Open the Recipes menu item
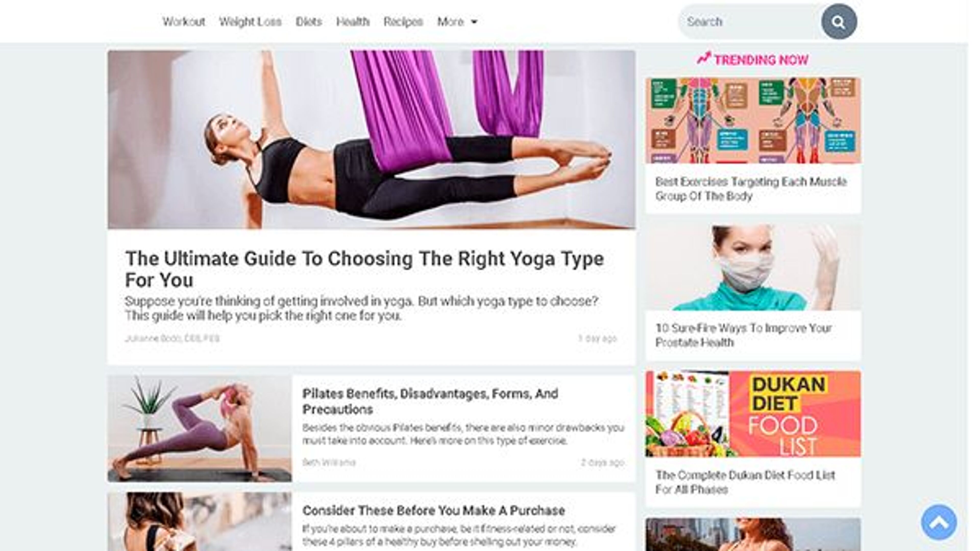Screen dimensions: 980x551 pos(403,22)
